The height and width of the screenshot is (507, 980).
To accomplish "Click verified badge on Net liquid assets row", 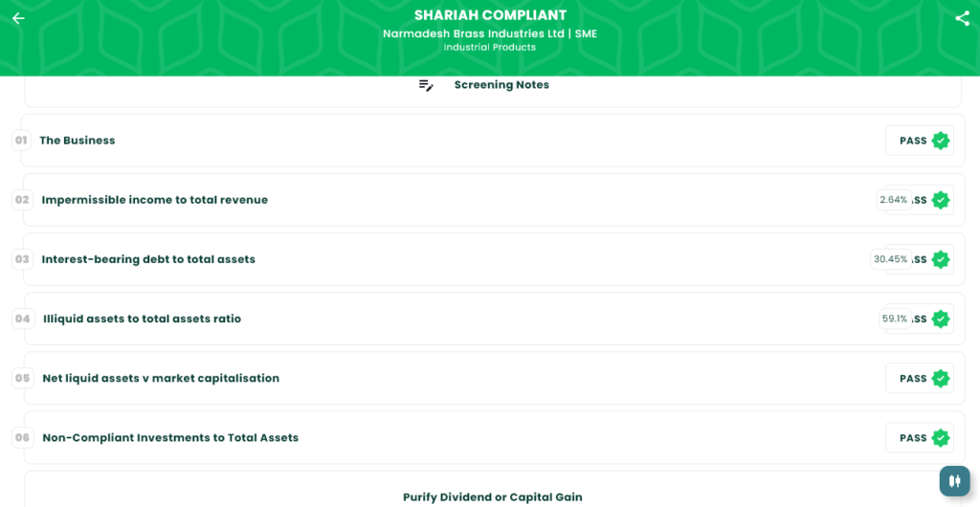I will coord(941,379).
